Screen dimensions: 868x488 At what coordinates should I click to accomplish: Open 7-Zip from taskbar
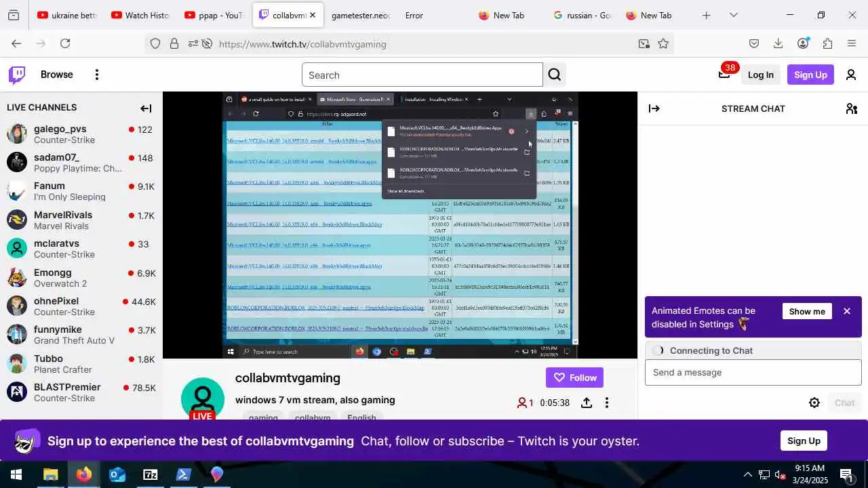pos(151,474)
